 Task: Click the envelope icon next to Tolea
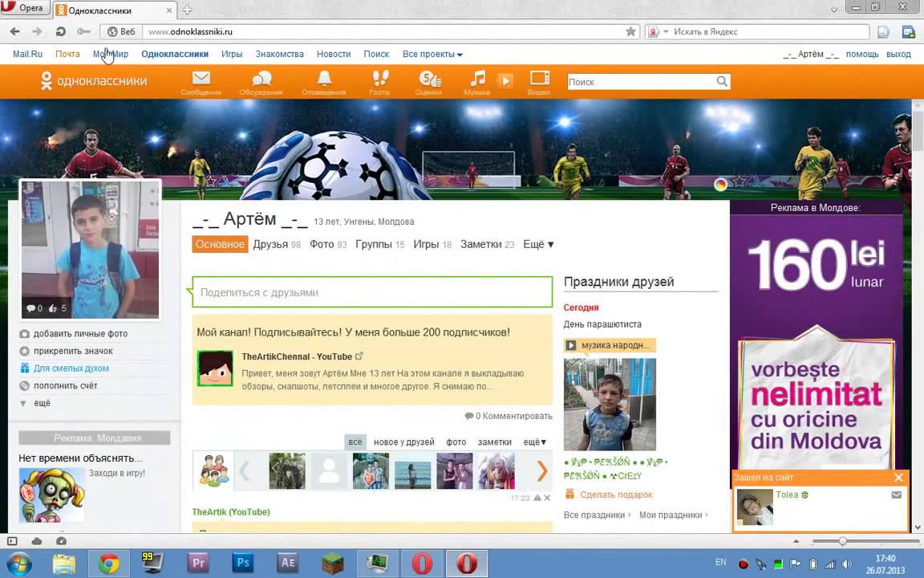896,495
